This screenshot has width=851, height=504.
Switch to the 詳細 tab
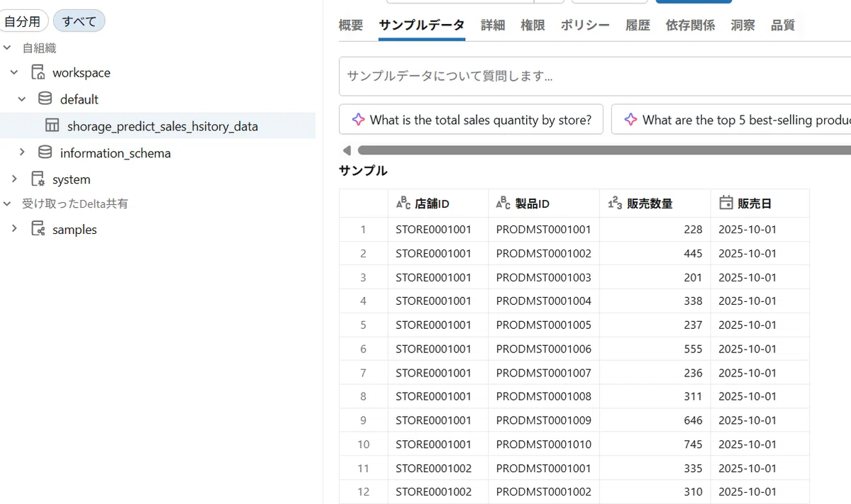[x=493, y=26]
